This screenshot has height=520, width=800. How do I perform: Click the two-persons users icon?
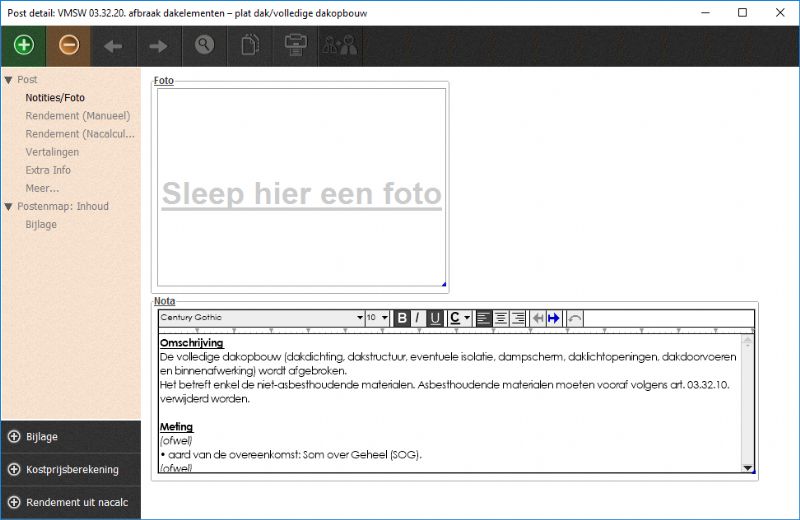(339, 45)
